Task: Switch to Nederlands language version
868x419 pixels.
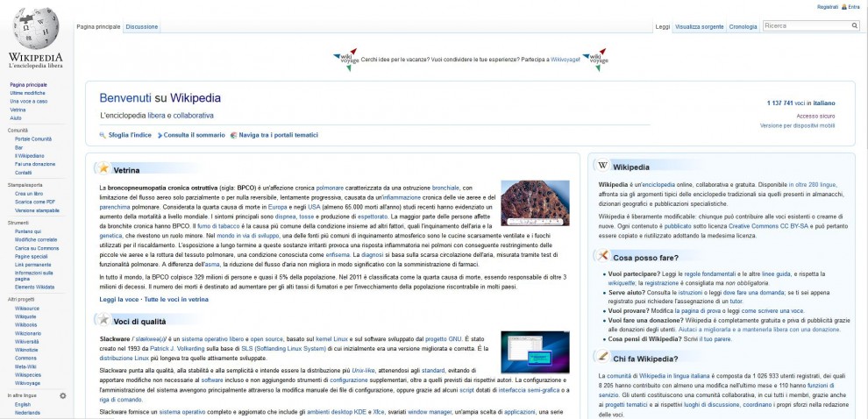Action: click(x=27, y=413)
